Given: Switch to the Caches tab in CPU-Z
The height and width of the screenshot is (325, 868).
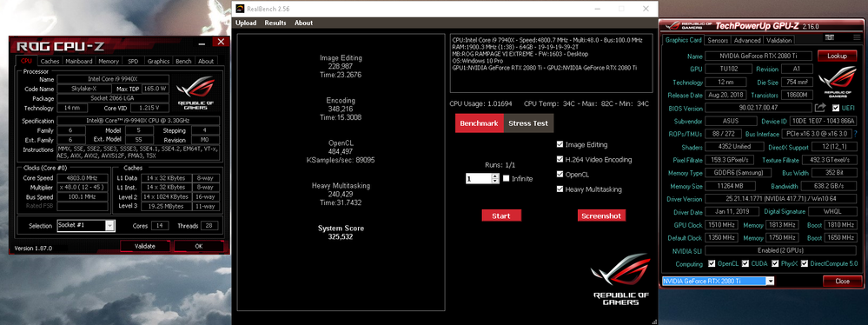Looking at the screenshot, I should [50, 62].
